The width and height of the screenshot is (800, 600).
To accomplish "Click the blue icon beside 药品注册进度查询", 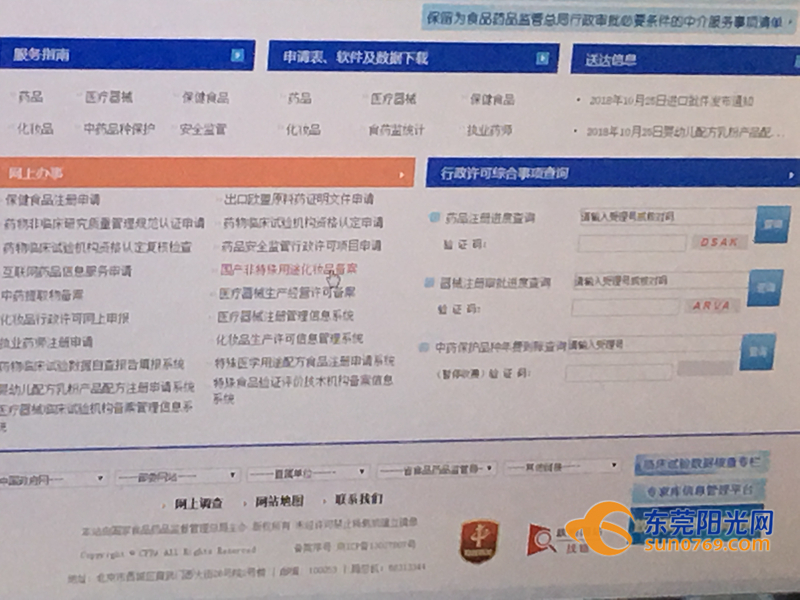I will (434, 215).
